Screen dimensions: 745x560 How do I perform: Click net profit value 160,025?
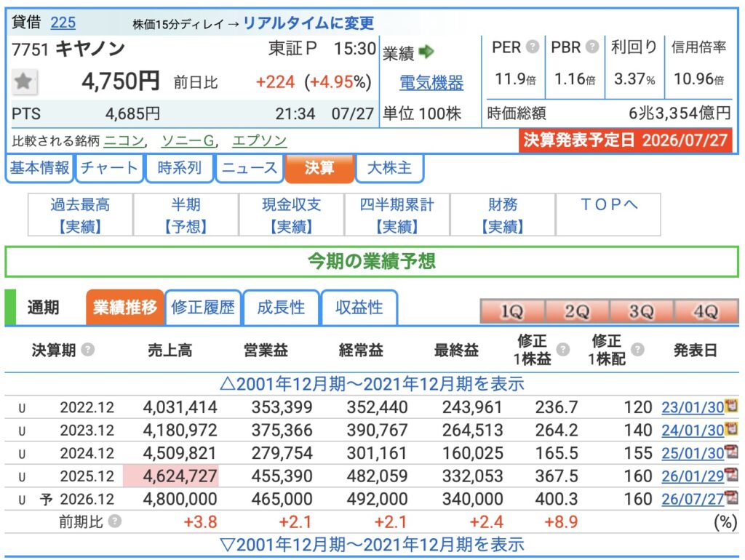(472, 453)
